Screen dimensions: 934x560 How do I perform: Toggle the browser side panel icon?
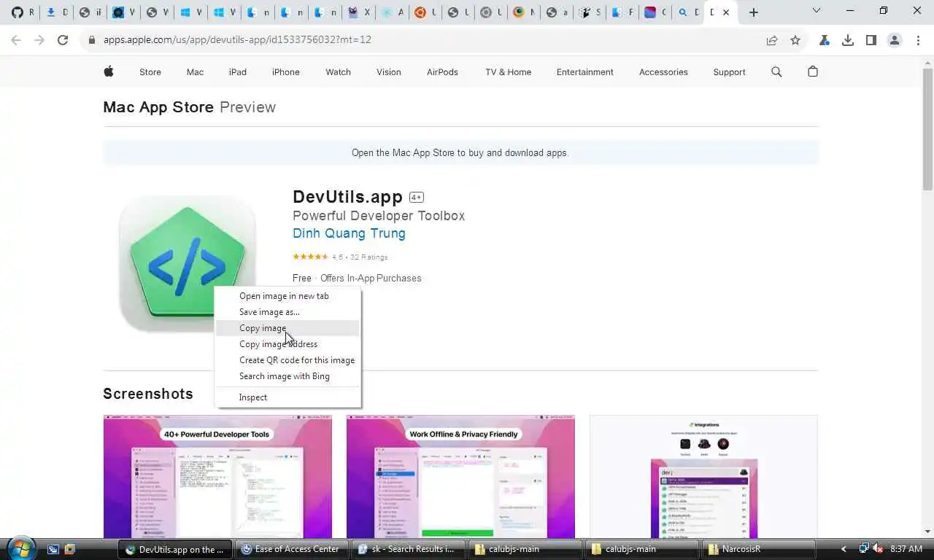(x=871, y=40)
